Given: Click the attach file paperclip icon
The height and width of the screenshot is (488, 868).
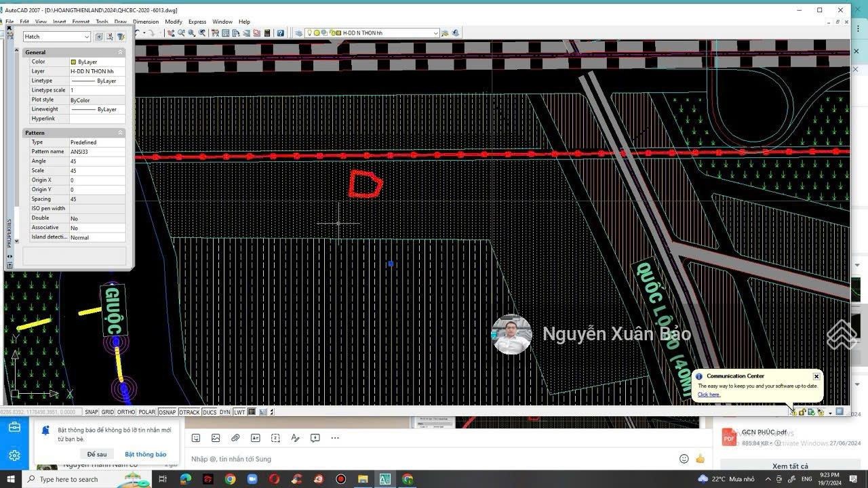Looking at the screenshot, I should [x=235, y=438].
